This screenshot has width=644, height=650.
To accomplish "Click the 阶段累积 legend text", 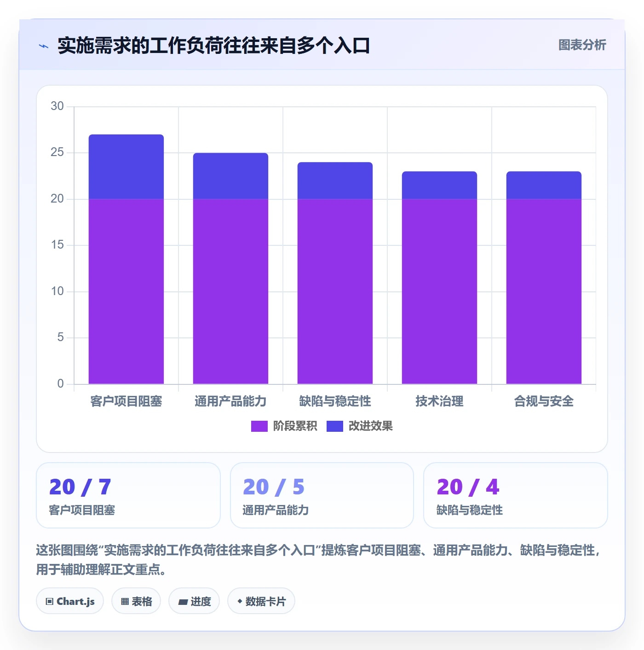I will click(x=295, y=426).
